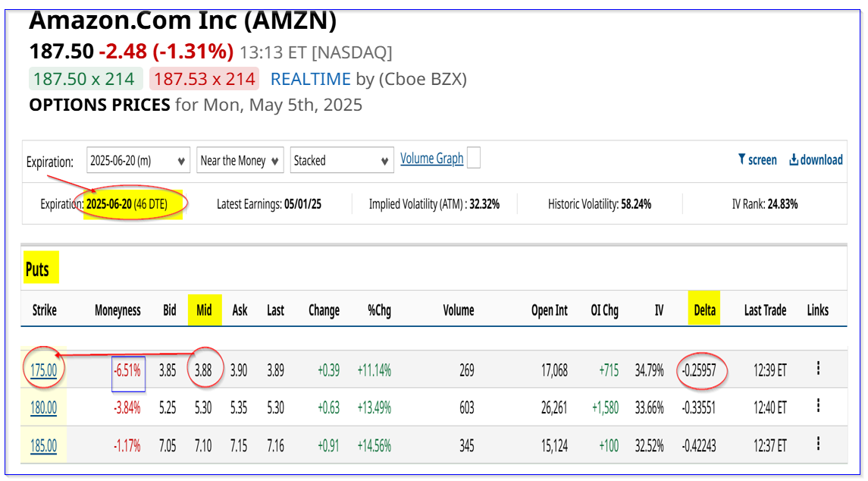Open links menu for 185.00 strike row
Viewport: 868px width, 481px height.
(x=818, y=445)
